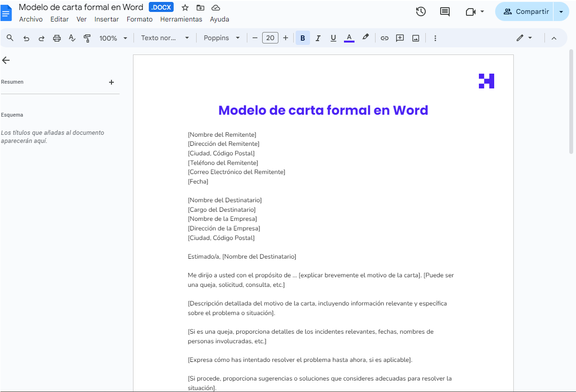The image size is (576, 392).
Task: Open the highlight color pen tool
Action: (366, 38)
